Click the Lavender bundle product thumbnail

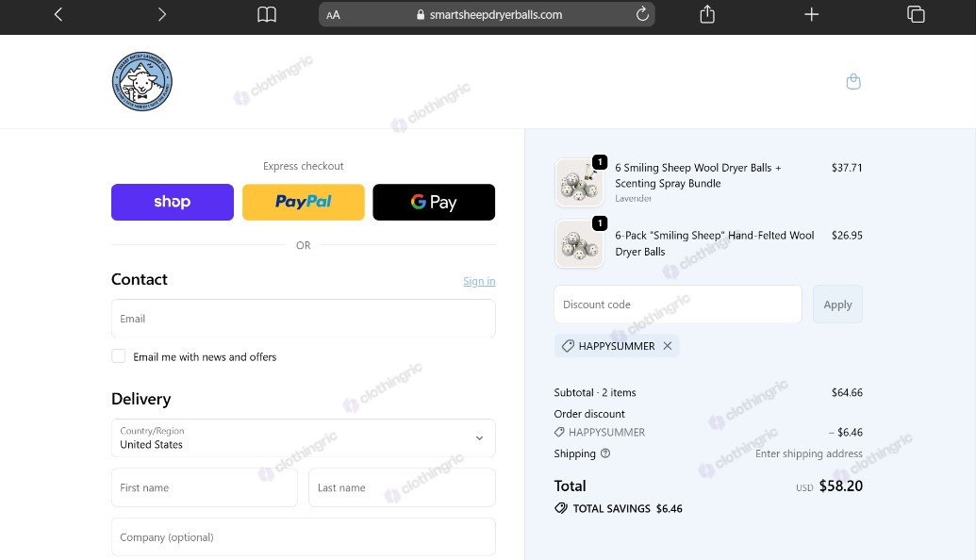coord(579,182)
